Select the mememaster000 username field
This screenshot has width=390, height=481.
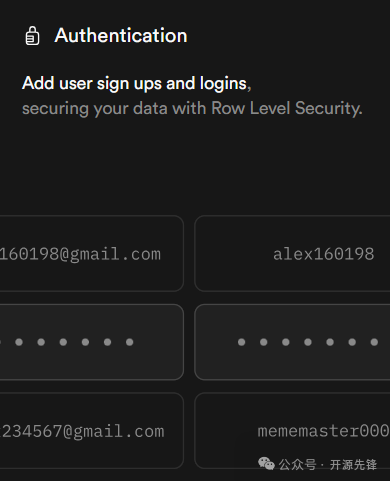pyautogui.click(x=292, y=431)
